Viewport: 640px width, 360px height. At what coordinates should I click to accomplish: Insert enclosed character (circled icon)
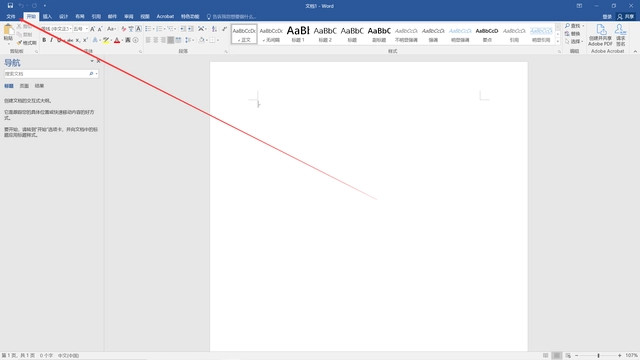[x=136, y=40]
